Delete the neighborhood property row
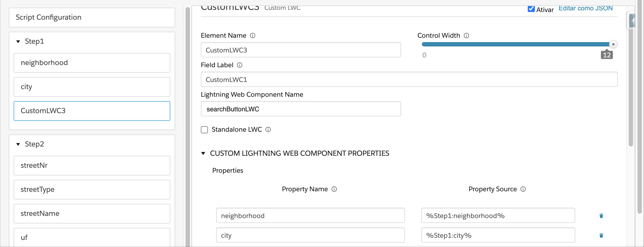 click(601, 216)
